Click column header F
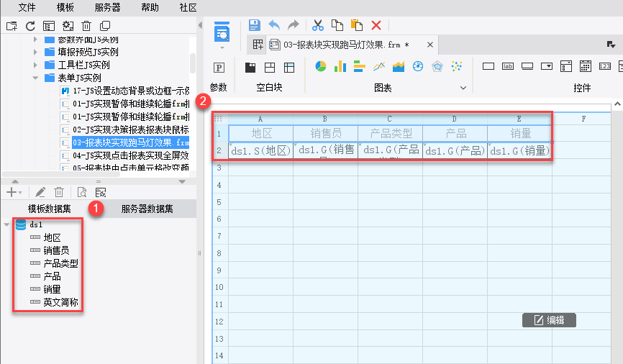The width and height of the screenshot is (623, 364). click(x=583, y=119)
